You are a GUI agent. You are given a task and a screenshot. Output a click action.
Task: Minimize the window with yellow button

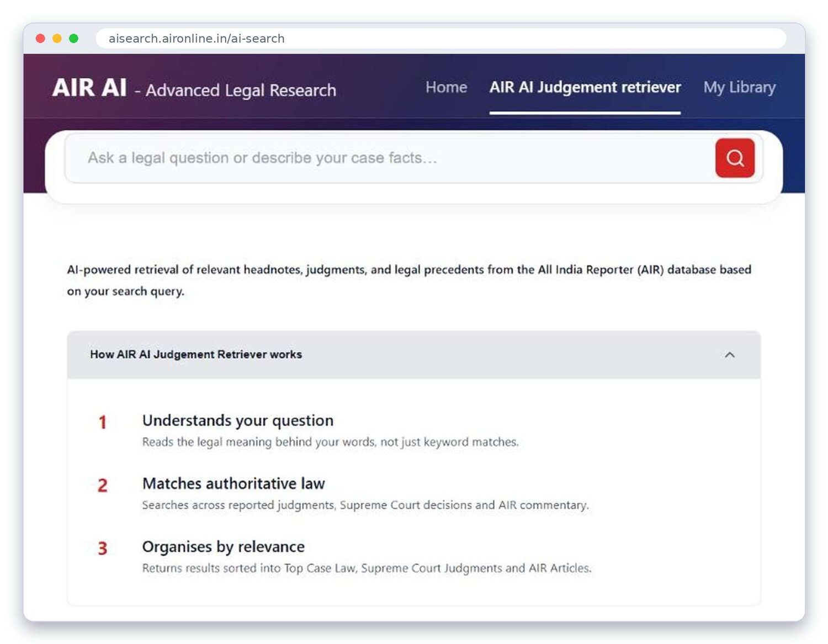coord(57,39)
